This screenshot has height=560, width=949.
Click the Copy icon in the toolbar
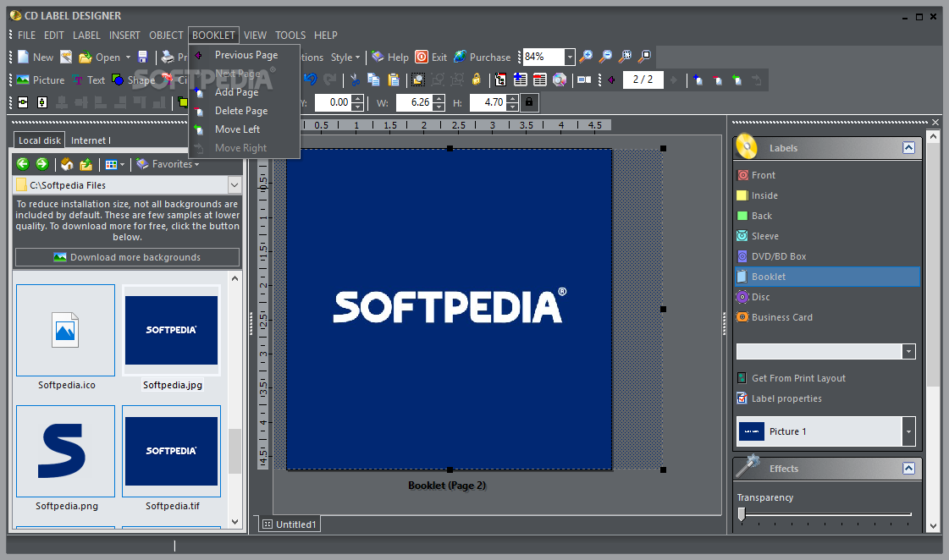click(374, 80)
